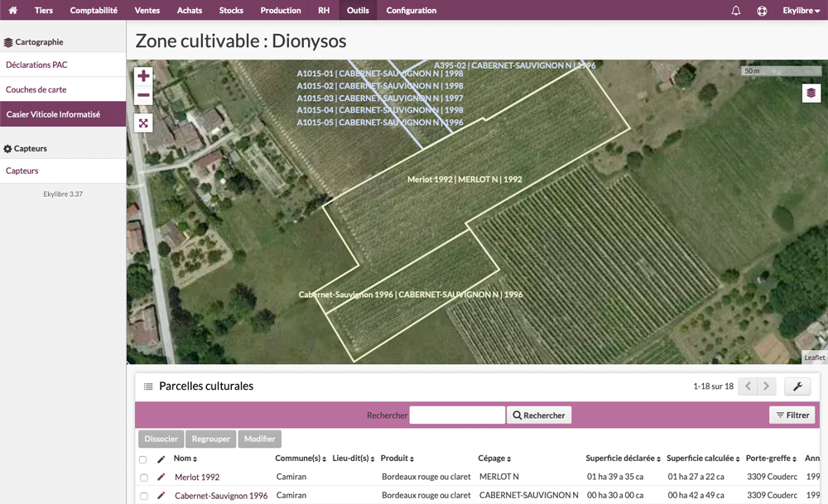828x504 pixels.
Task: Toggle map fullscreen mode
Action: tap(143, 123)
